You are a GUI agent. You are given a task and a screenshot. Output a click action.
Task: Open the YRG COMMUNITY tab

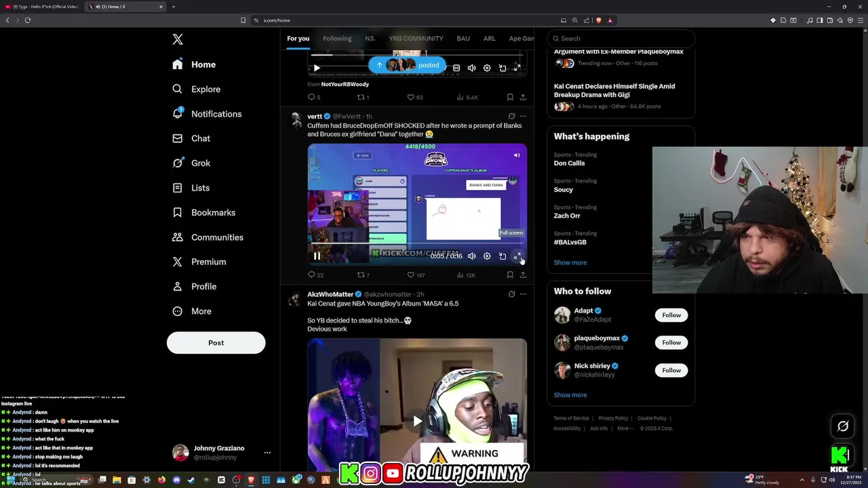pos(416,39)
